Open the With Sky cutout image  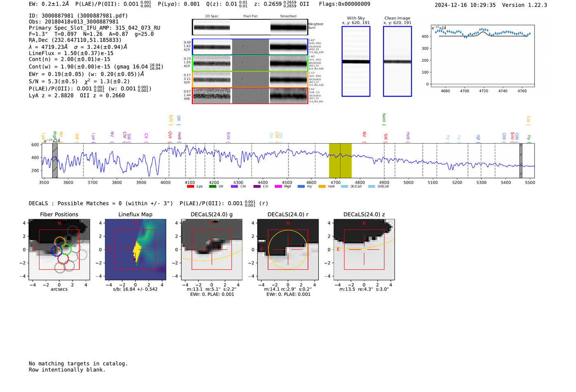point(356,61)
